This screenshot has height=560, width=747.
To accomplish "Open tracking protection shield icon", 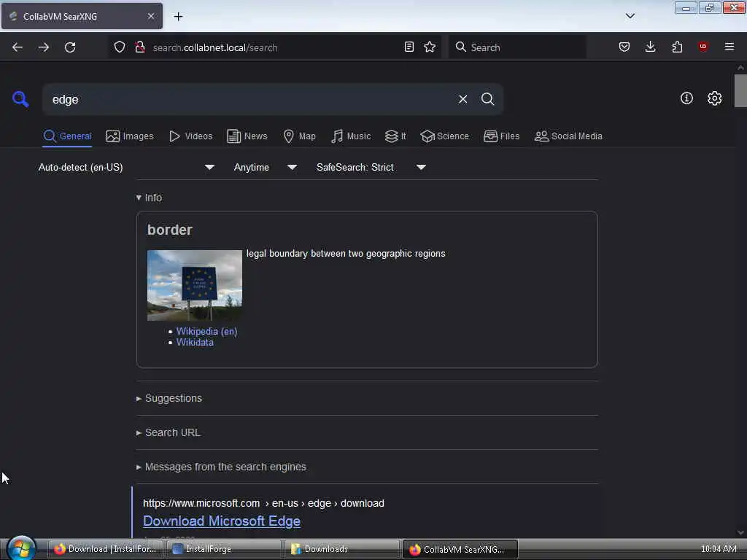I will pos(120,47).
